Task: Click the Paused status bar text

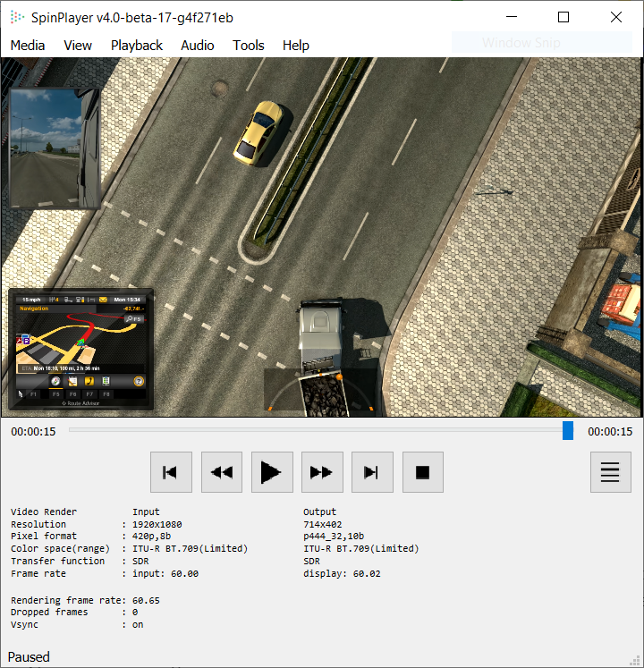Action: click(29, 656)
